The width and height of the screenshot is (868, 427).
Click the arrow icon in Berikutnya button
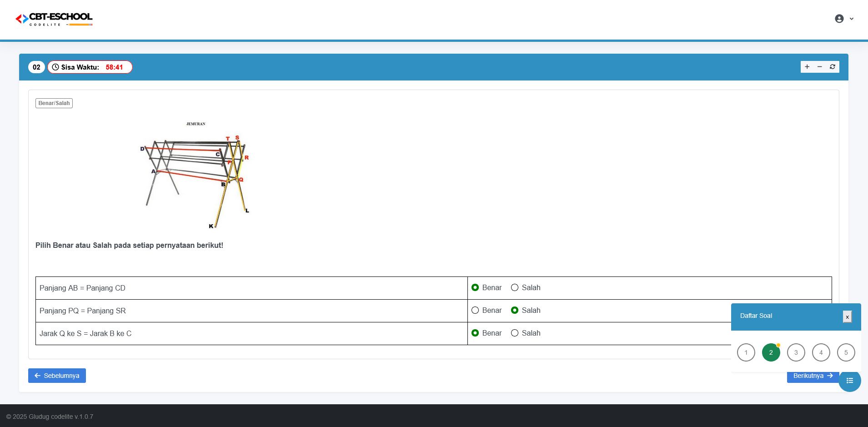(830, 376)
